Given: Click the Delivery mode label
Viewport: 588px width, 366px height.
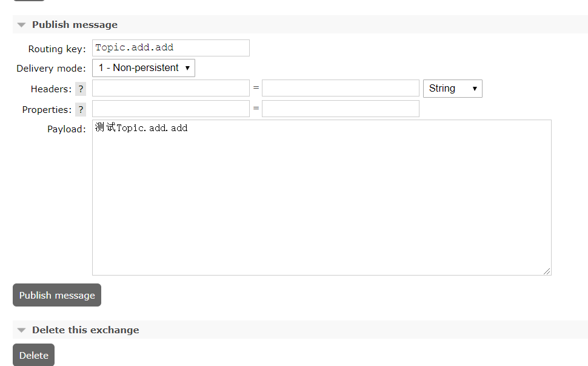Looking at the screenshot, I should [51, 69].
